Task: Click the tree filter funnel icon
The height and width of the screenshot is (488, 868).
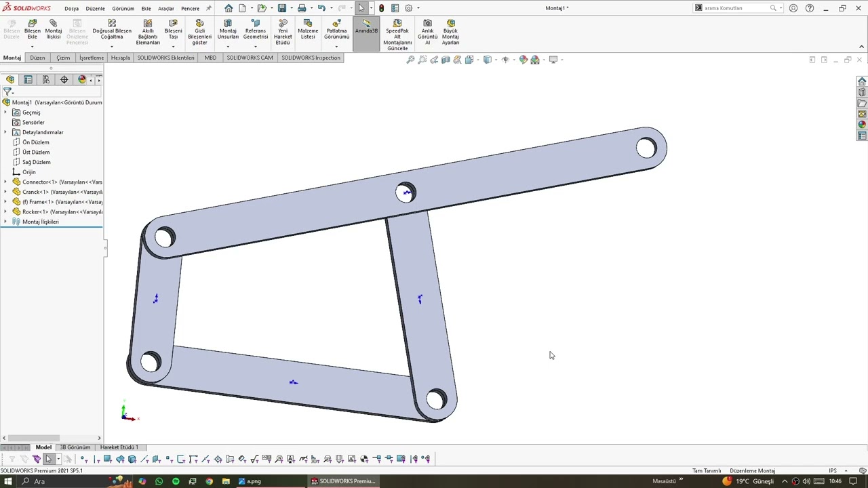Action: 7,91
